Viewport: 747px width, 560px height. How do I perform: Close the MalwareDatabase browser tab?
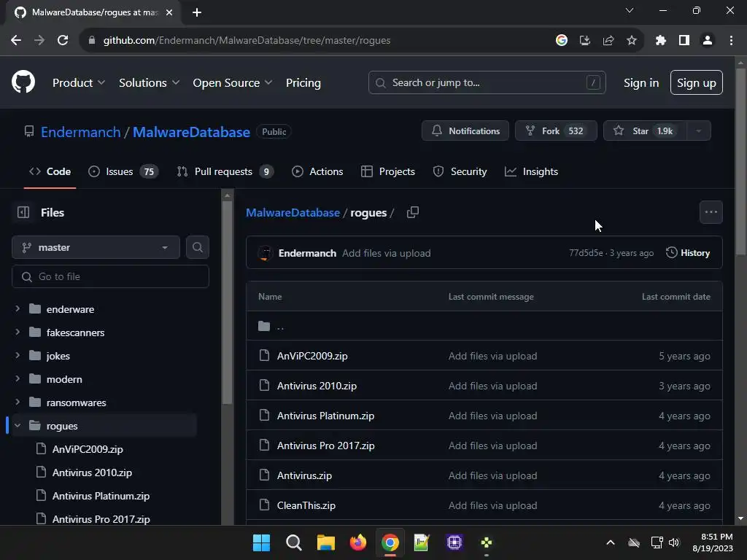169,12
